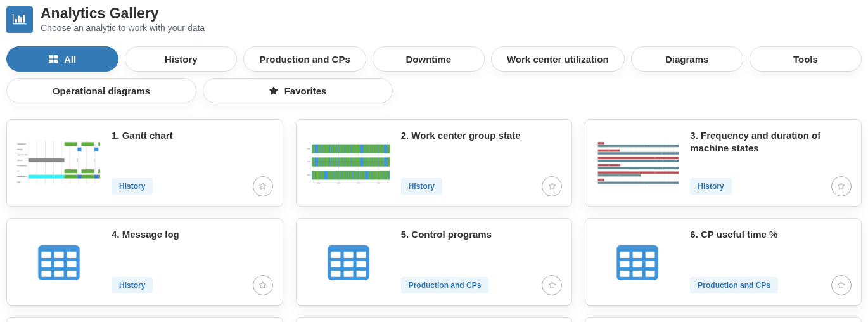Click History tag on Frequency and duration card
This screenshot has width=868, height=322.
[x=710, y=186]
